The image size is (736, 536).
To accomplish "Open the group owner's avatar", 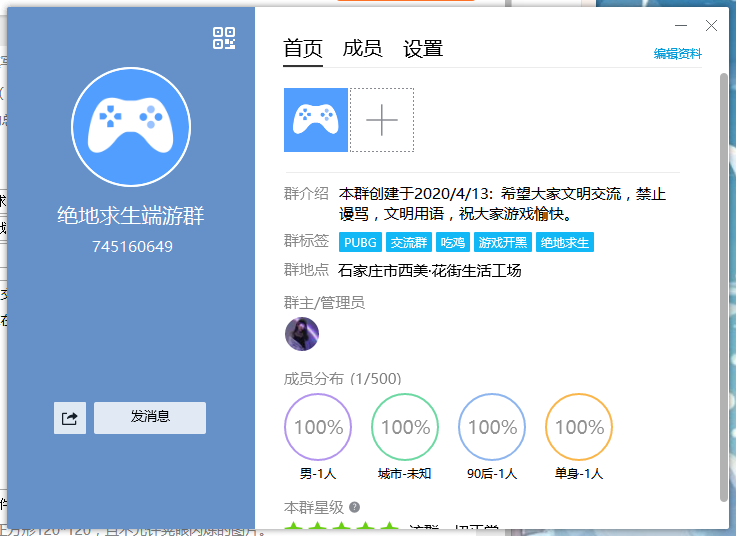I will (x=302, y=334).
